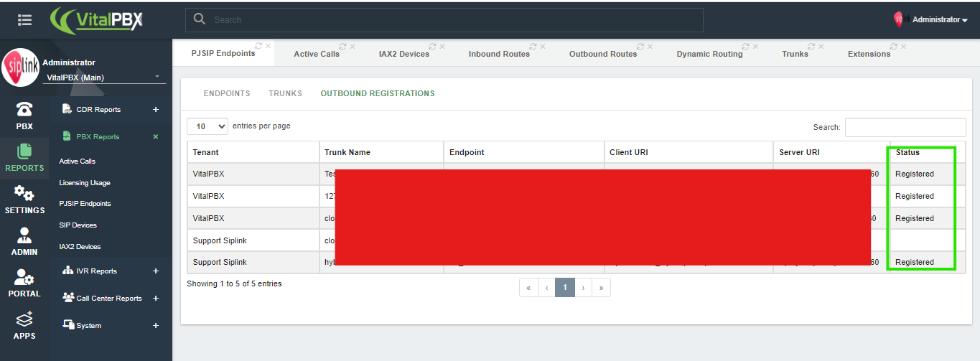Image resolution: width=980 pixels, height=361 pixels.
Task: Switch to the Inbound Routes tab
Action: coord(498,54)
